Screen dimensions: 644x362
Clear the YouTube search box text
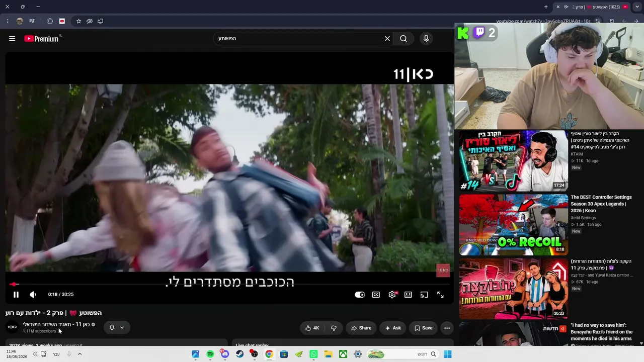387,39
